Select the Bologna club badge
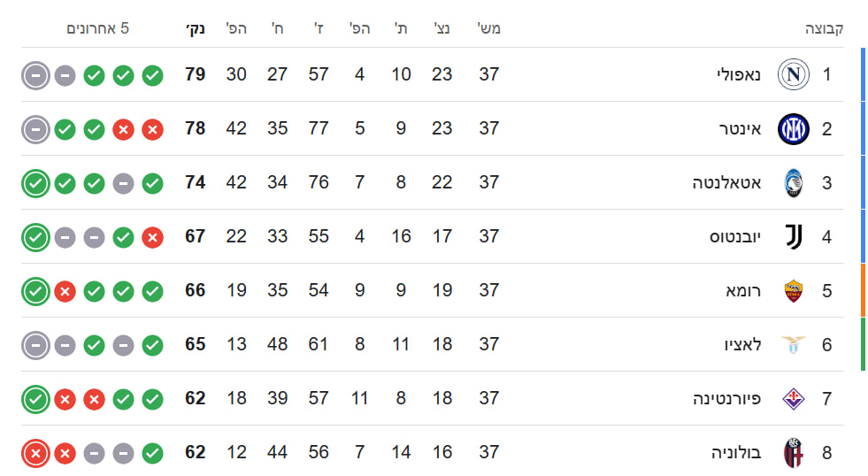Image resolution: width=868 pixels, height=476 pixels. [794, 453]
